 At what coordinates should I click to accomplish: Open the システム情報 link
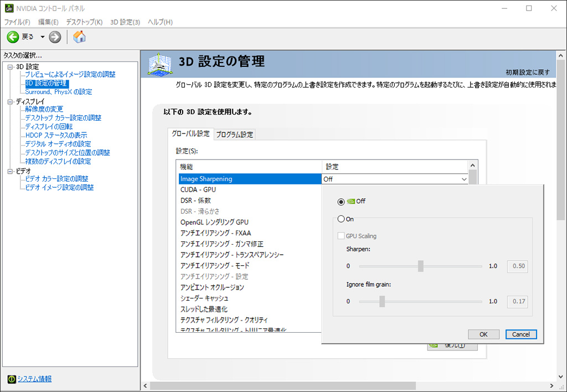[x=35, y=379]
